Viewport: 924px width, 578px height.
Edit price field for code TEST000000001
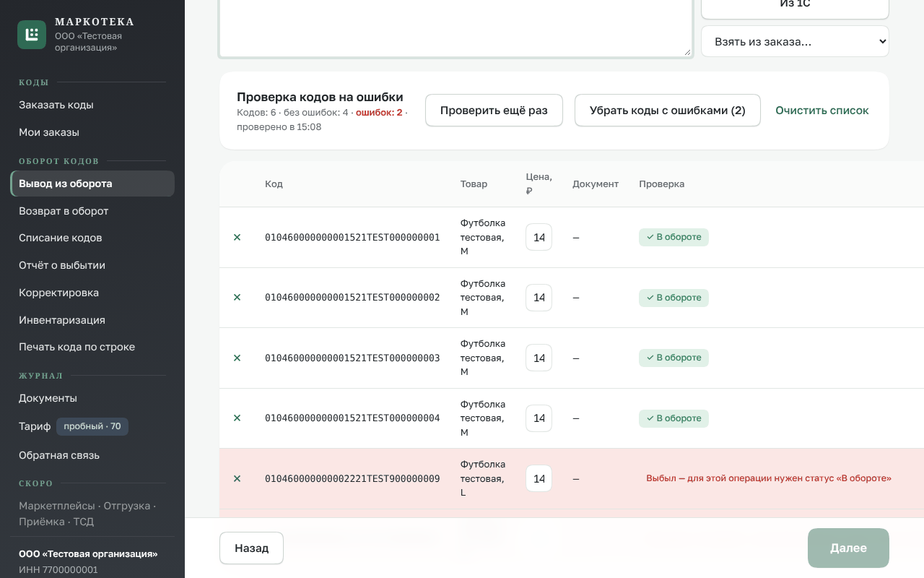539,238
